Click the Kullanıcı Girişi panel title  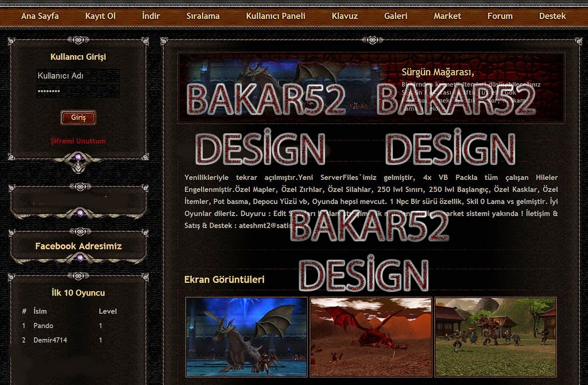point(78,57)
